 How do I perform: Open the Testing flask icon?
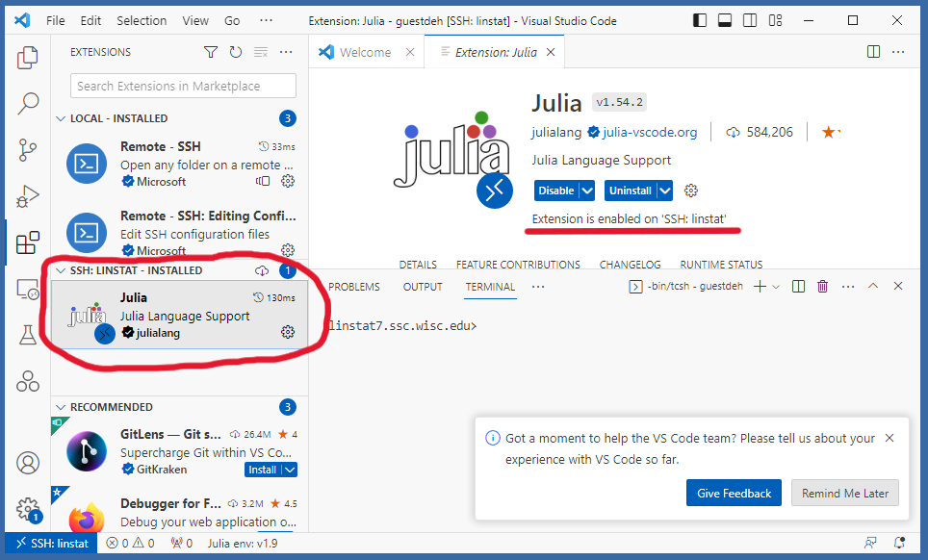28,334
